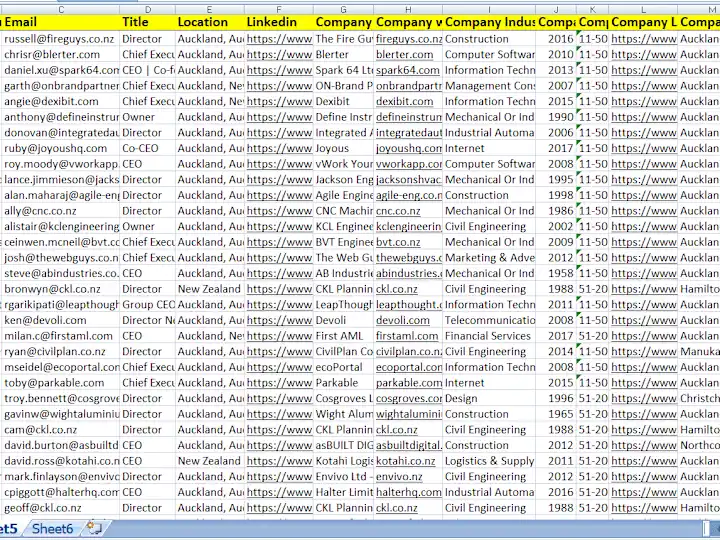Open bvt.co.nz website link

[x=398, y=242]
